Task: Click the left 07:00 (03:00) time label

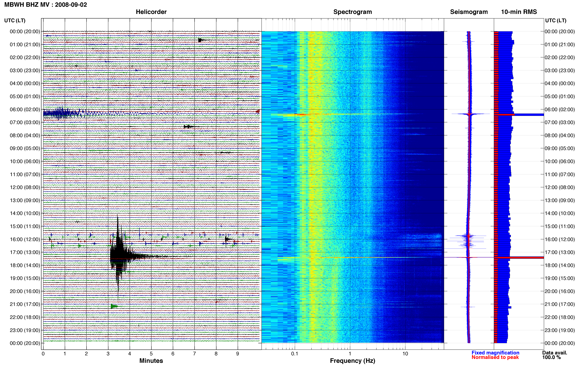Action: (x=25, y=122)
